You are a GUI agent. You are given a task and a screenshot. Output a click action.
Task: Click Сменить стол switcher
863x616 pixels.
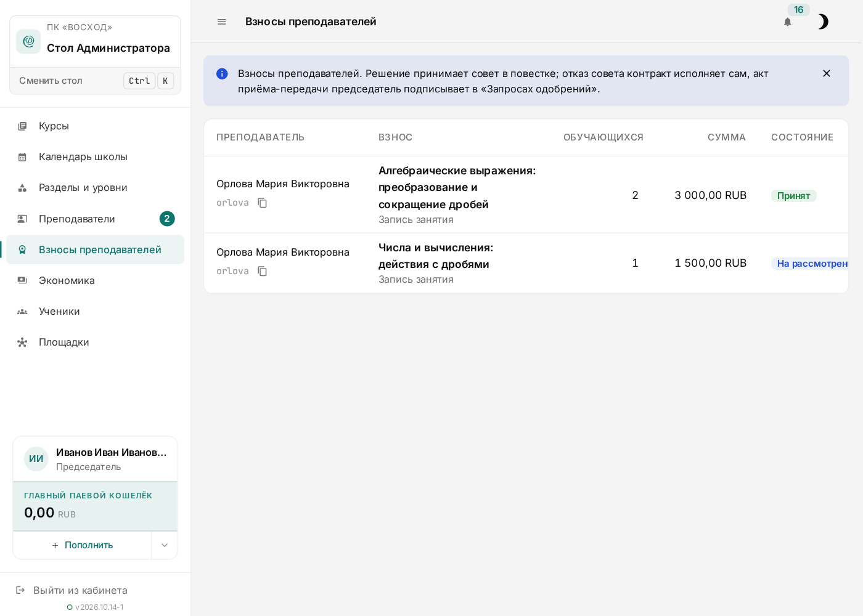[x=95, y=81]
